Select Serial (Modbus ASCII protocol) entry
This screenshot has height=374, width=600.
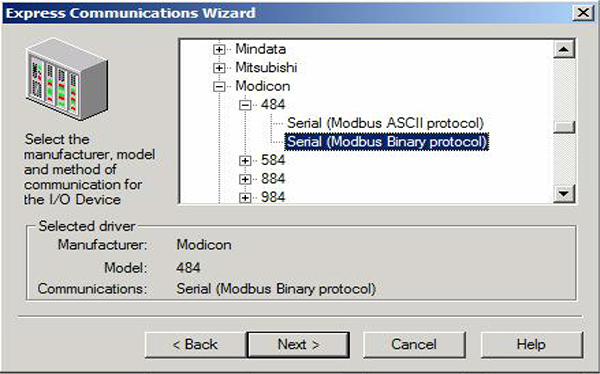click(x=385, y=123)
